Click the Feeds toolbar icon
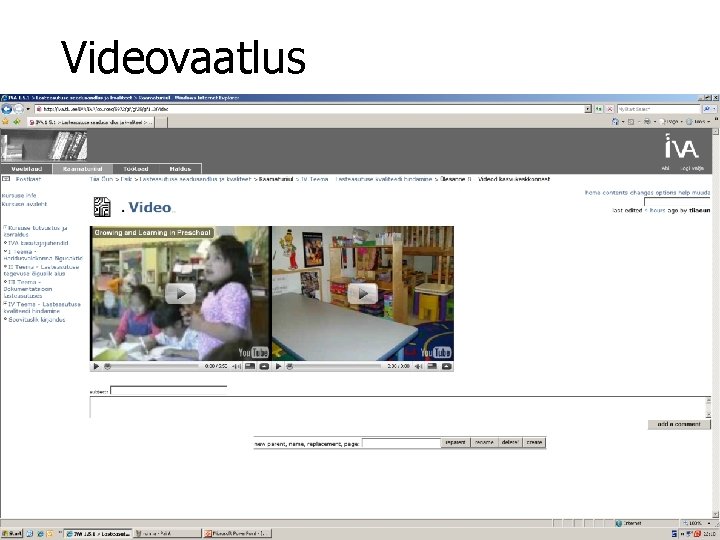Image resolution: width=720 pixels, height=540 pixels. tap(631, 122)
